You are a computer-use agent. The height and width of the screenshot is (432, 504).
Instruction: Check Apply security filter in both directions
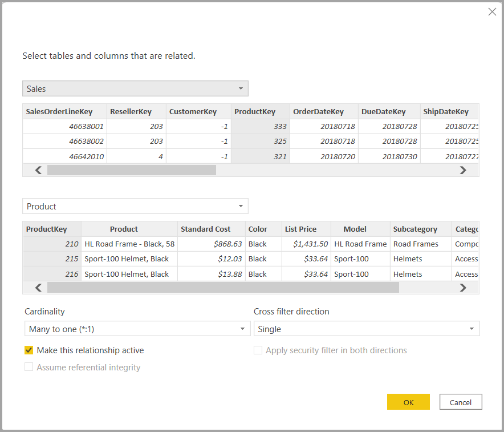coord(258,350)
